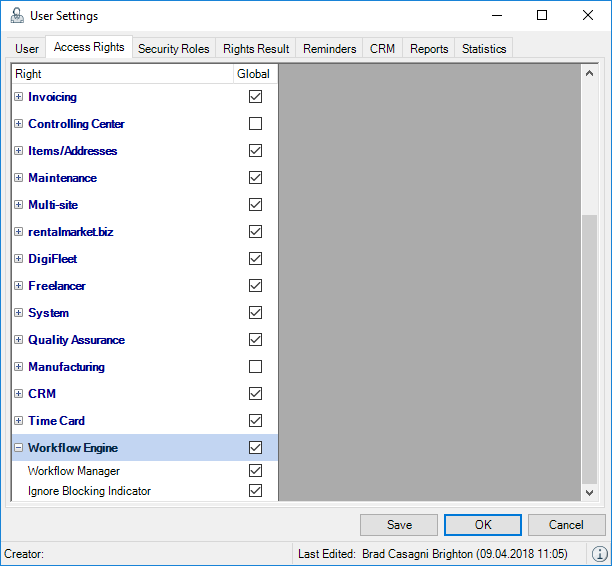Toggle the Workflow Manager checkbox
612x566 pixels.
coord(255,470)
